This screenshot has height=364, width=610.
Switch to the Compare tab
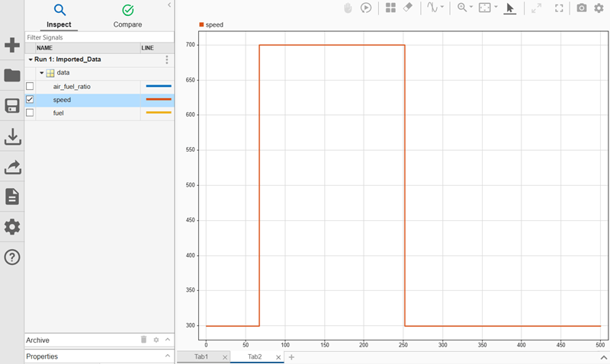tap(127, 16)
